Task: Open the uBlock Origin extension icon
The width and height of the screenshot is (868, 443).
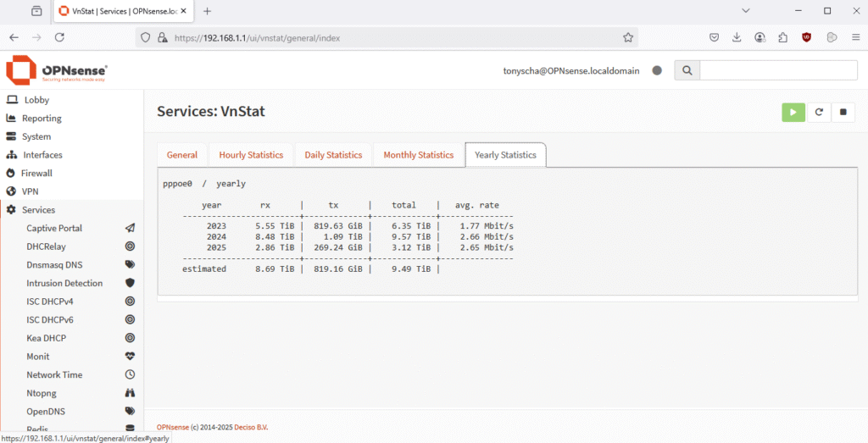Action: 807,37
